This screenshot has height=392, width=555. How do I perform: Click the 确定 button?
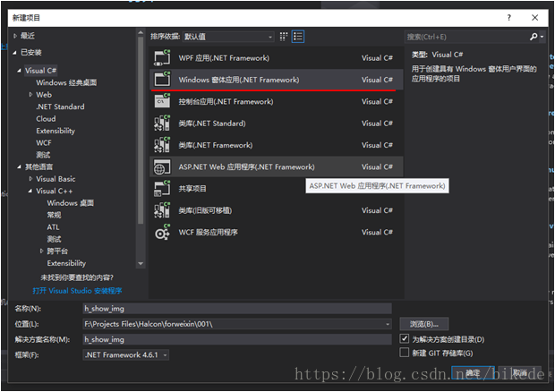(473, 373)
